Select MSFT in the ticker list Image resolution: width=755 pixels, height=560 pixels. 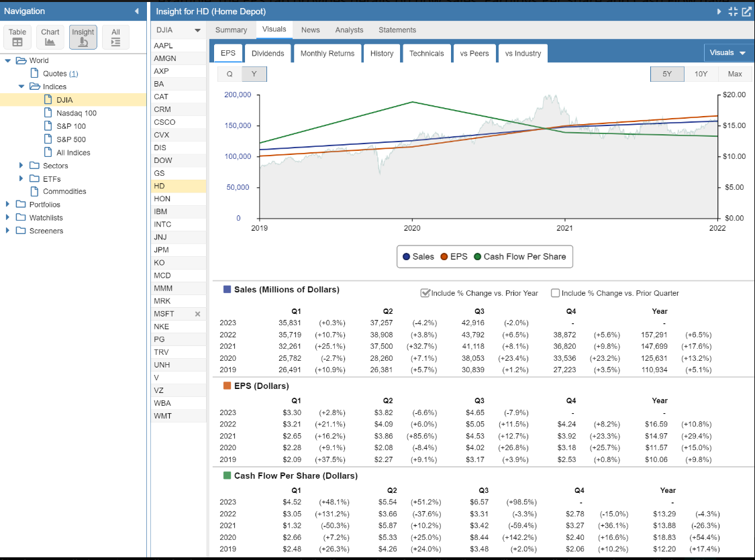(179, 314)
